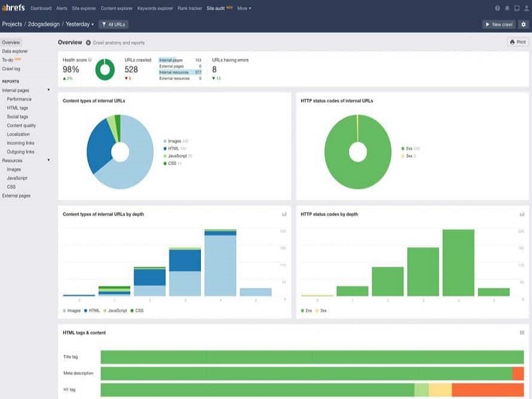Toggle the JavaScript entry in the pie chart legend
532x399 pixels.
click(x=178, y=156)
